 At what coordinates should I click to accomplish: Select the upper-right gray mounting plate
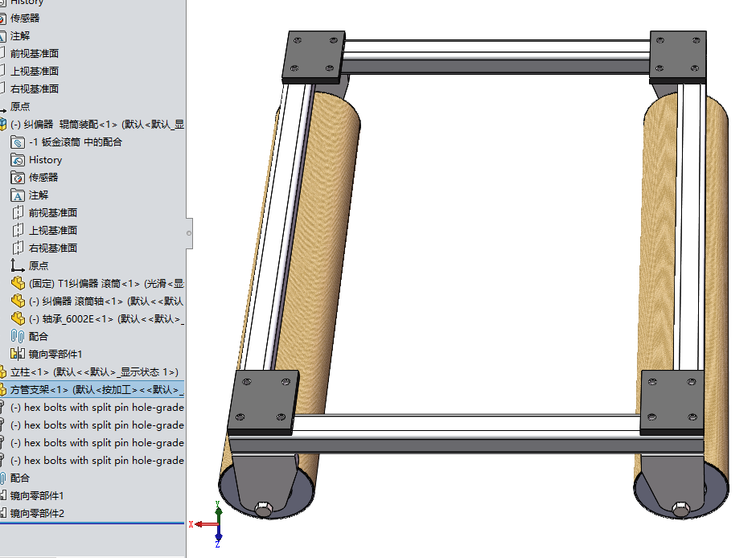click(x=677, y=56)
